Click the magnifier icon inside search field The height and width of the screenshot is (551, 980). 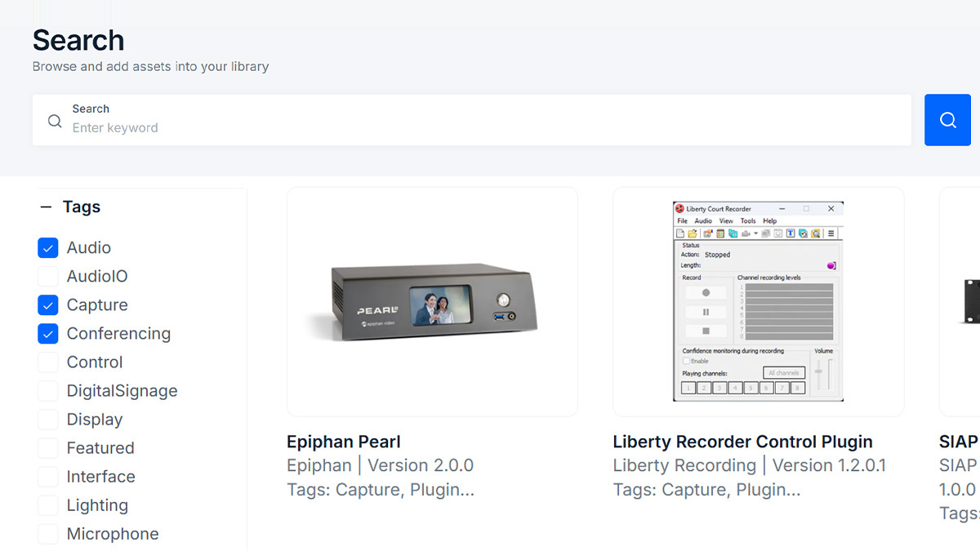pos(55,121)
